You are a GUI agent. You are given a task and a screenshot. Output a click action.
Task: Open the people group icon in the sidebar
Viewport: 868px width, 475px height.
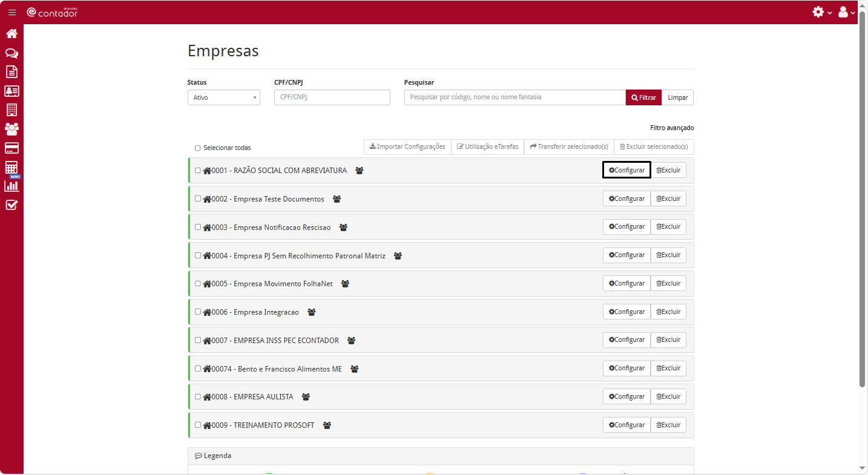click(x=12, y=129)
